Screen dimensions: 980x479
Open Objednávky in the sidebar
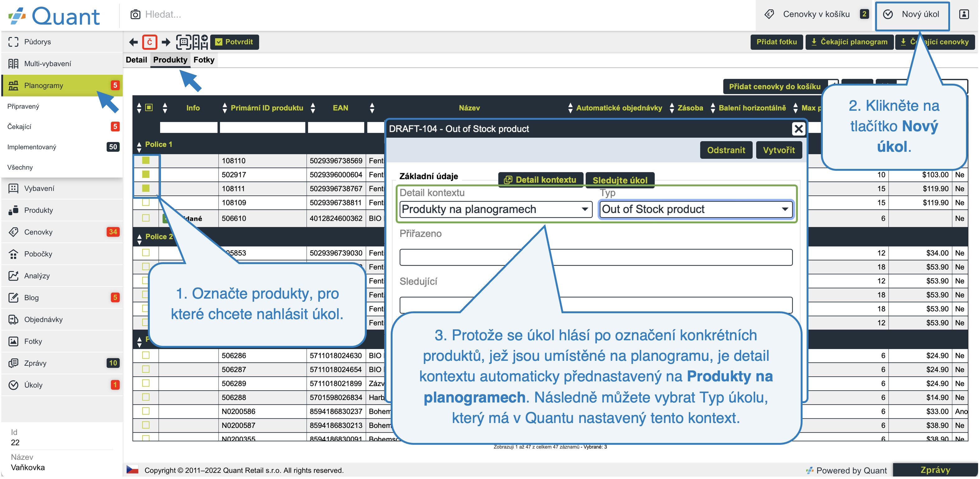click(62, 320)
